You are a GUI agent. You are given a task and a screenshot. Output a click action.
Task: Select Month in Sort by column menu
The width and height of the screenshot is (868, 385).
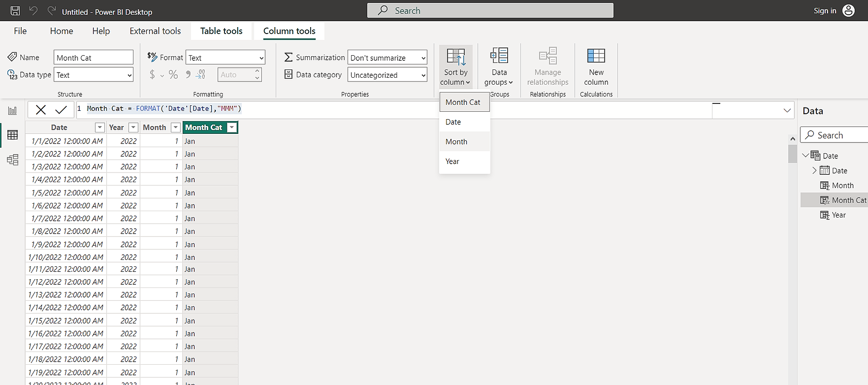click(456, 142)
